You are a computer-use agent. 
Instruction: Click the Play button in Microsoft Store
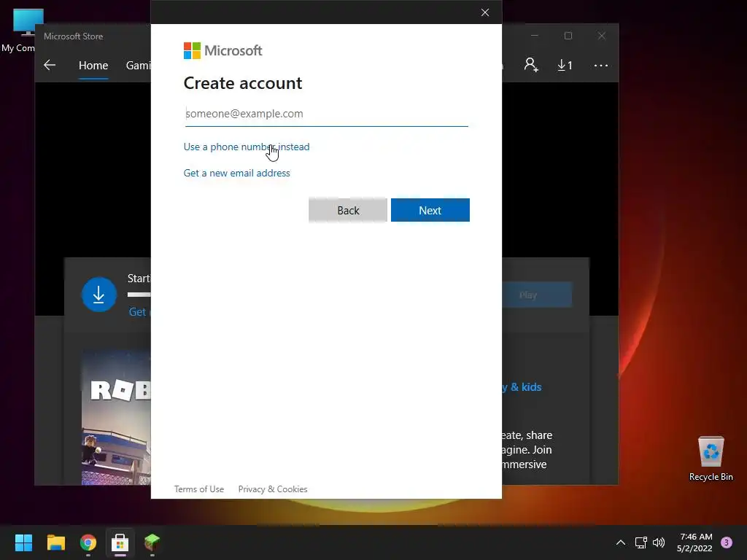tap(537, 295)
